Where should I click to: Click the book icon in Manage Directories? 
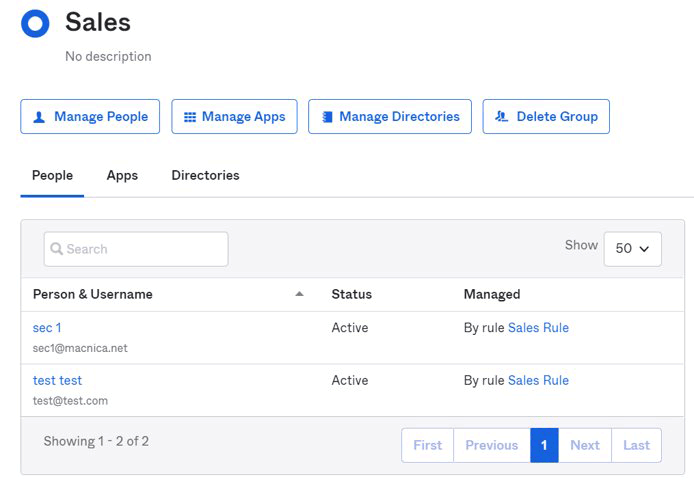click(x=326, y=117)
